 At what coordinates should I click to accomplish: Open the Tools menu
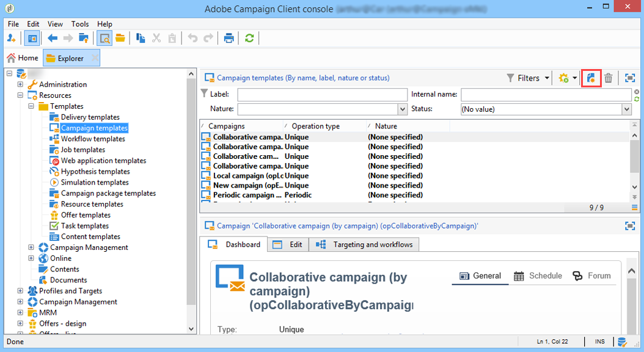pos(79,24)
